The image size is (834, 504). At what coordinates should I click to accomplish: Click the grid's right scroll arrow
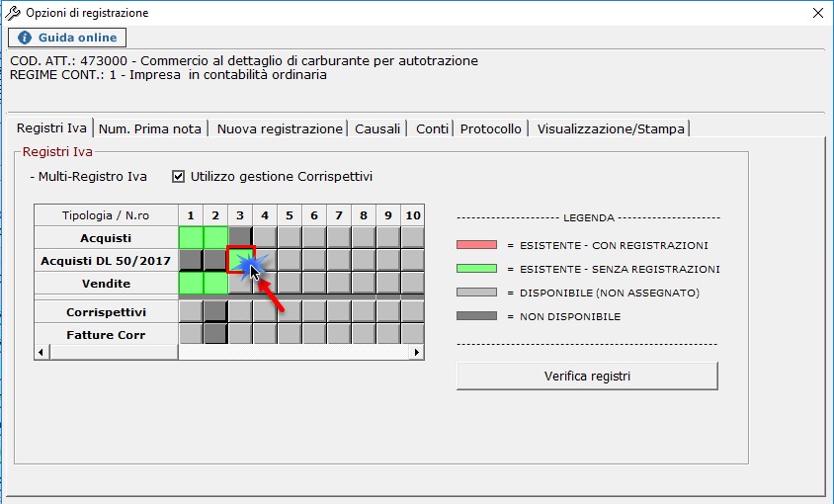[416, 353]
